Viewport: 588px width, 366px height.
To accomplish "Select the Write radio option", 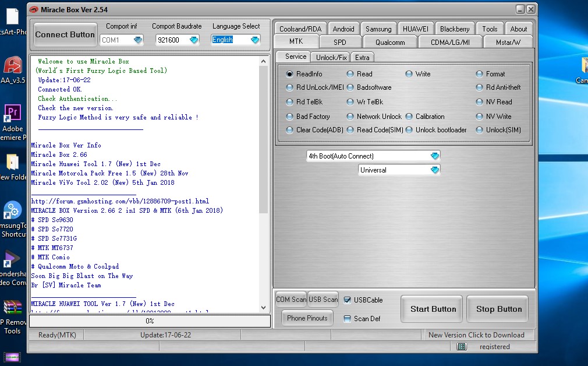I will pyautogui.click(x=409, y=74).
